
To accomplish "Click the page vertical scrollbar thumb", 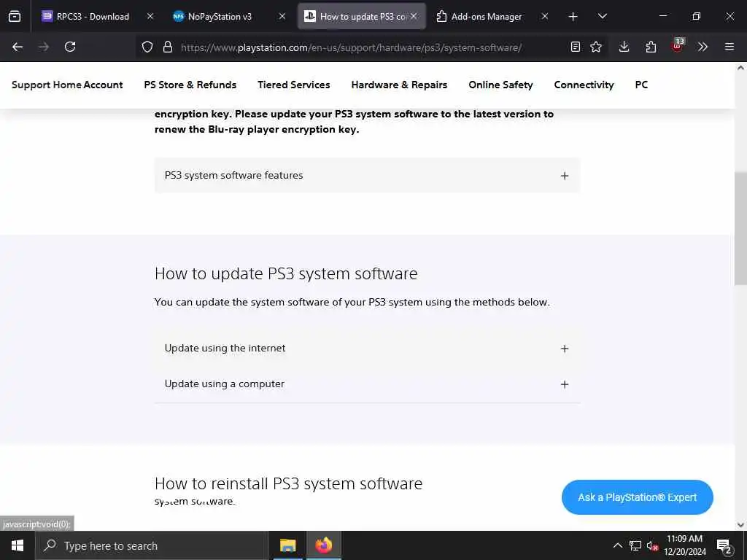I will click(741, 228).
